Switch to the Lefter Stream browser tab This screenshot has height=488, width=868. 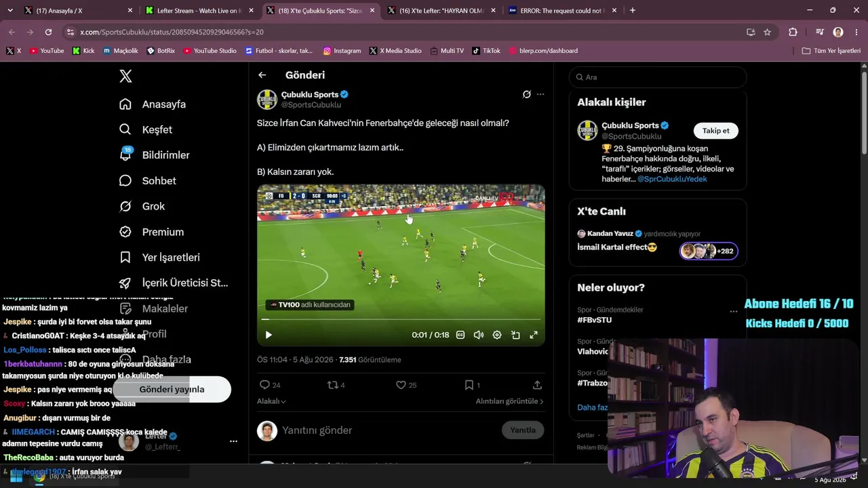(197, 11)
